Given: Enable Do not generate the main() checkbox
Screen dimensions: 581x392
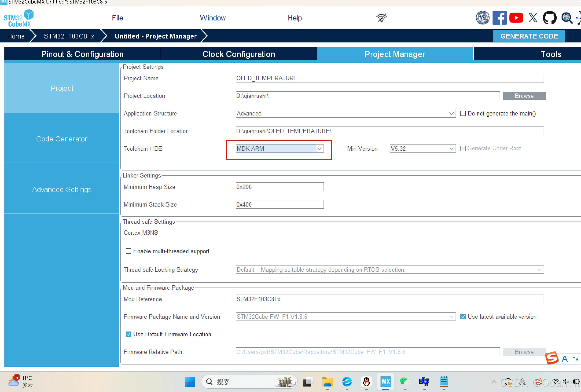Looking at the screenshot, I should click(x=463, y=114).
